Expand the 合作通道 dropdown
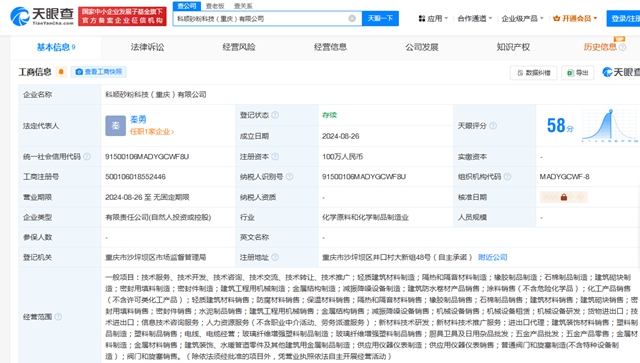Image resolution: width=640 pixels, height=363 pixels. coord(475,18)
